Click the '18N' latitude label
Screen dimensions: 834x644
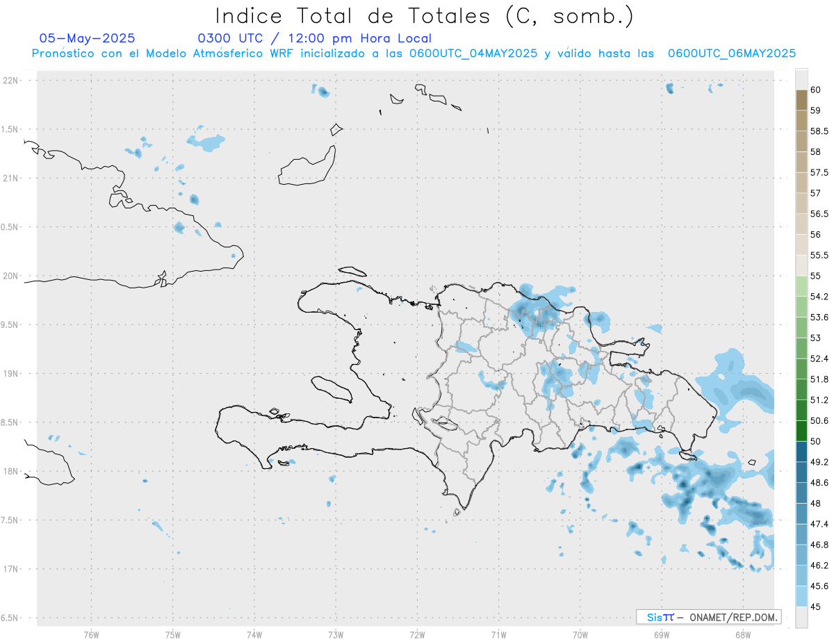[x=12, y=471]
